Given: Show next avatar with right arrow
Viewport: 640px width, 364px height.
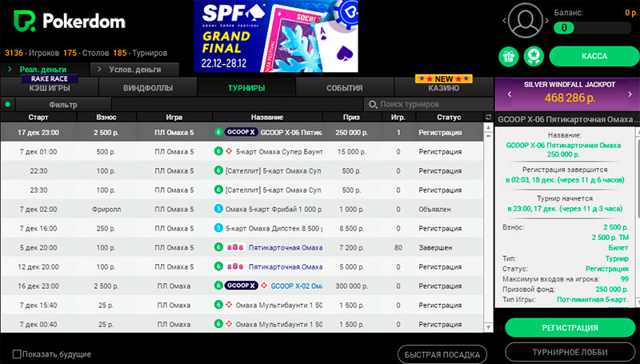Looking at the screenshot, I should click(x=547, y=21).
